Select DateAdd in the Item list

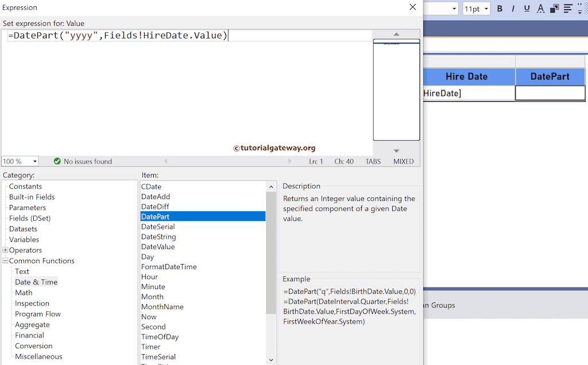156,196
